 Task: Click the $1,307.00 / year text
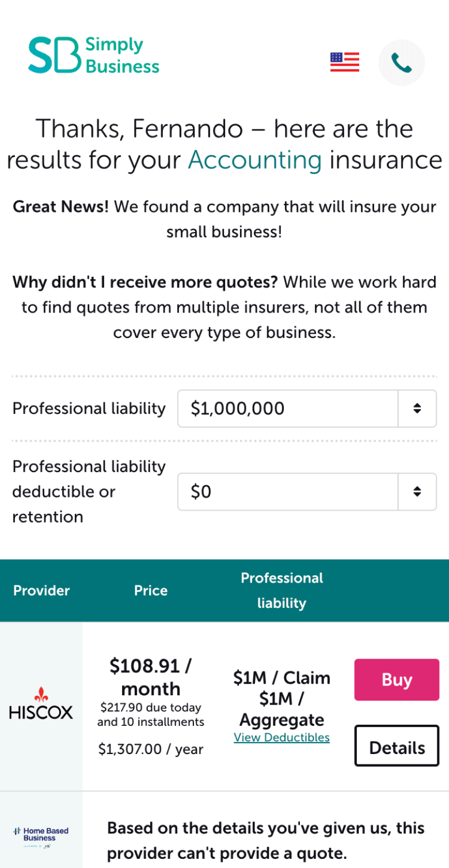click(151, 749)
